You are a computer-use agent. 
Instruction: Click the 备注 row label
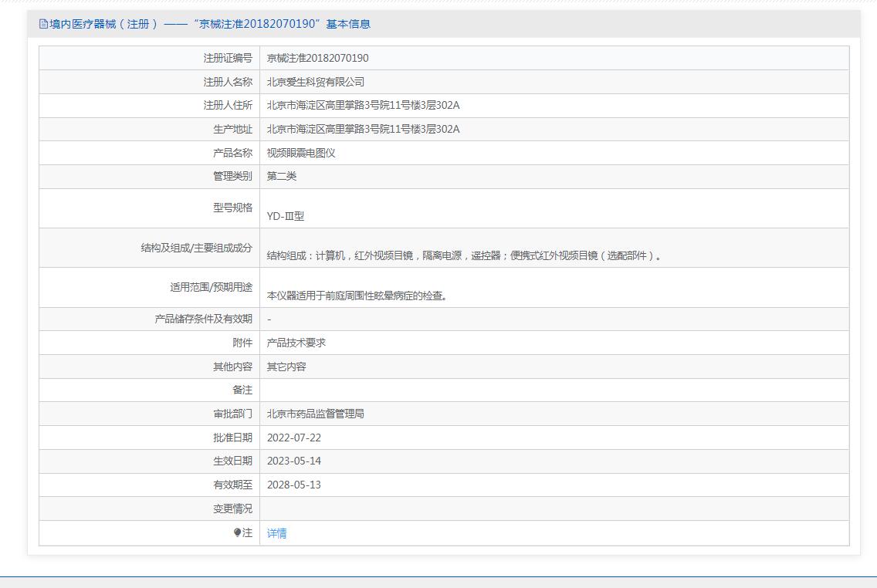coord(242,390)
